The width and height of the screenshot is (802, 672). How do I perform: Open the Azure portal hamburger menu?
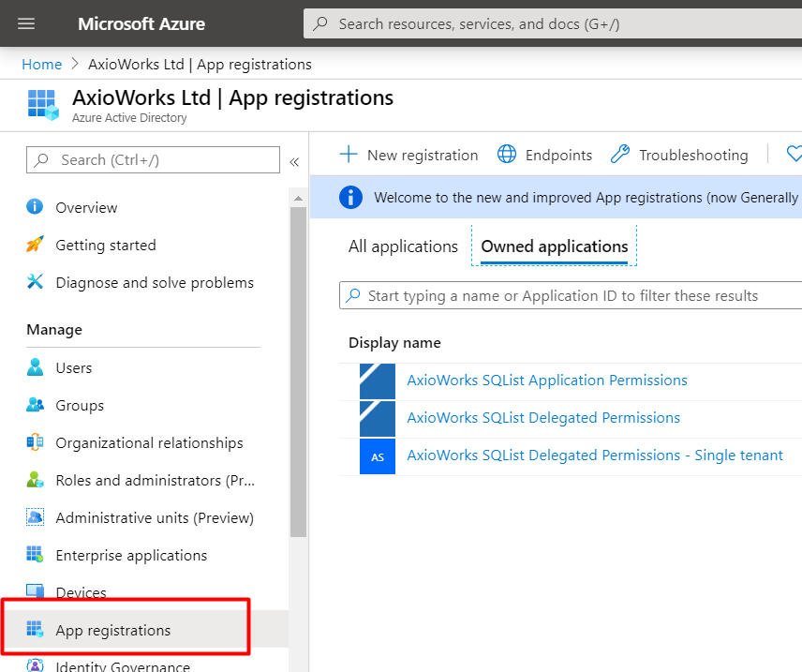click(26, 23)
